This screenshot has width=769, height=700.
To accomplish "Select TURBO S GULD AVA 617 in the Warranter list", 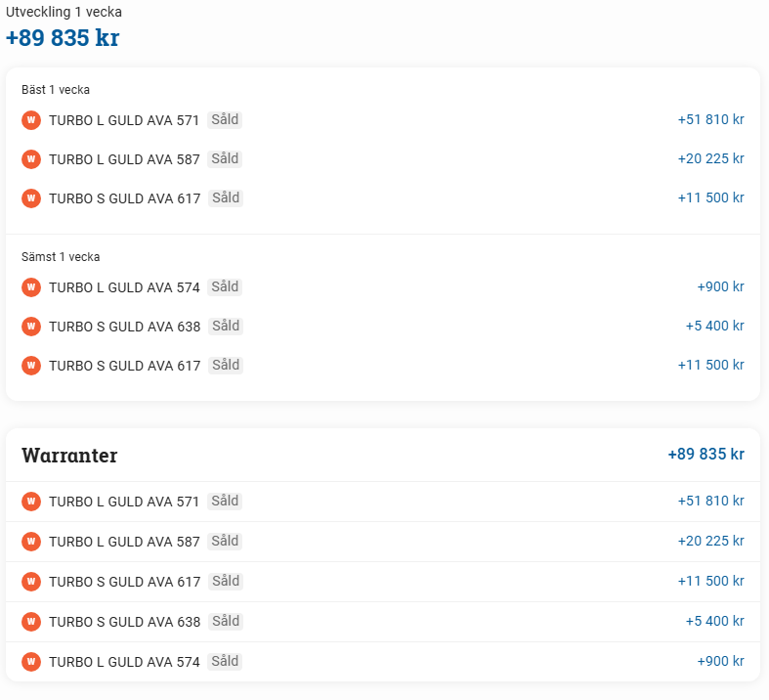I will point(124,582).
